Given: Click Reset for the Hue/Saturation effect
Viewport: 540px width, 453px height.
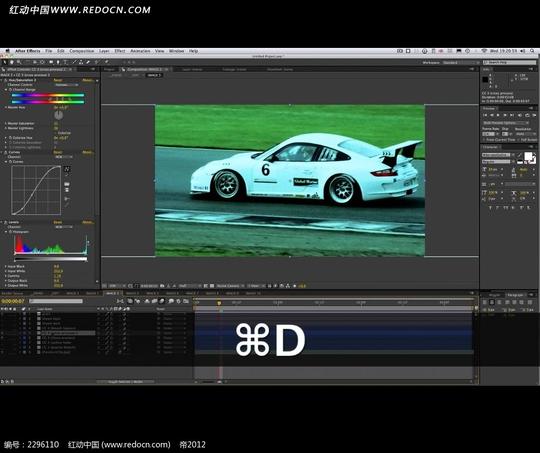Looking at the screenshot, I should [58, 80].
